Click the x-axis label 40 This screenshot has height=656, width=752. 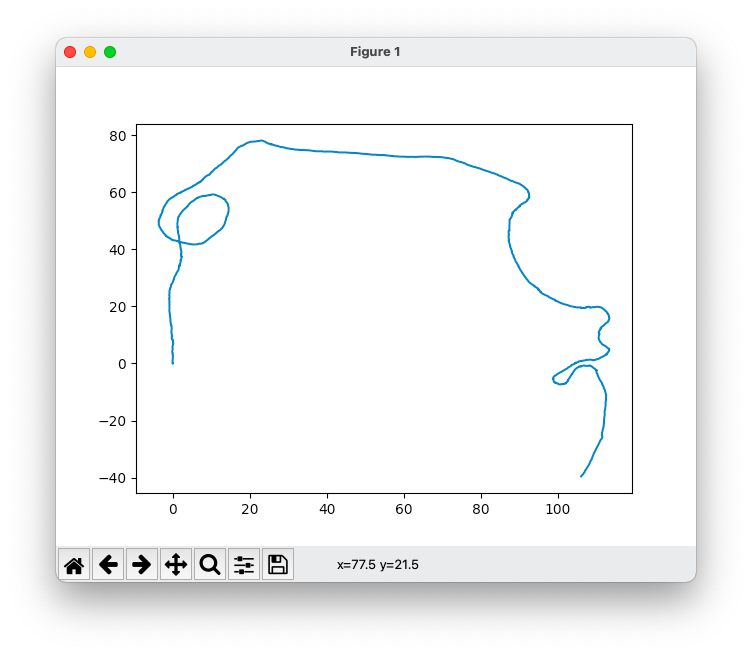pos(327,509)
